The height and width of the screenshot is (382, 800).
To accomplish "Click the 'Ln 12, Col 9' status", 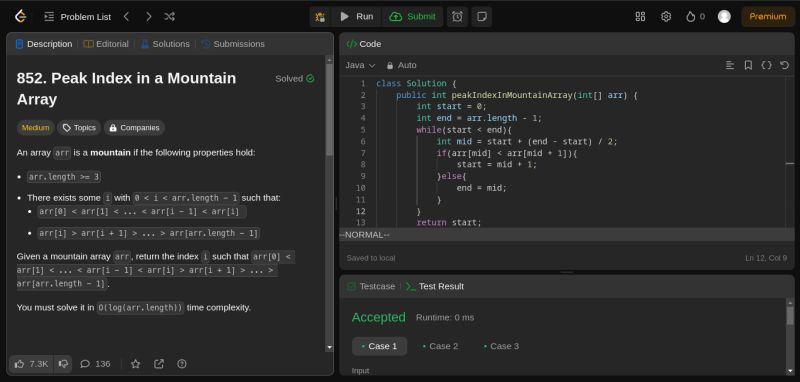I will tap(766, 258).
